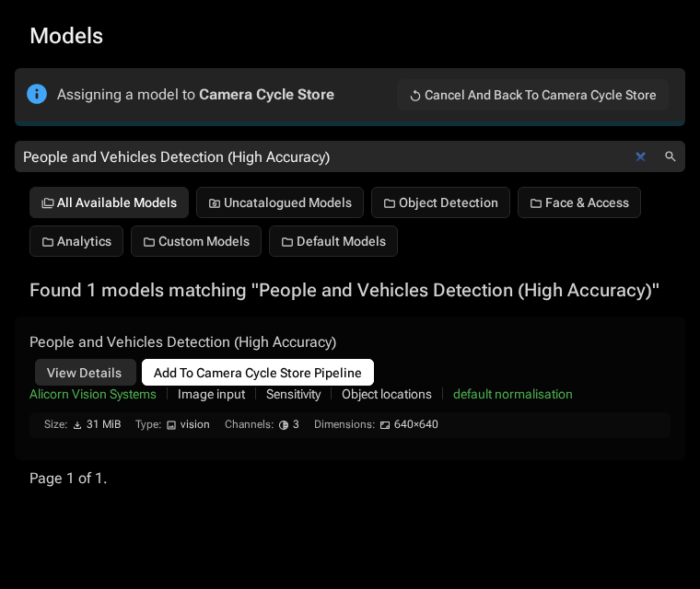Click Assigning a model to Camera Cycle Store text
This screenshot has width=700, height=589.
195,95
